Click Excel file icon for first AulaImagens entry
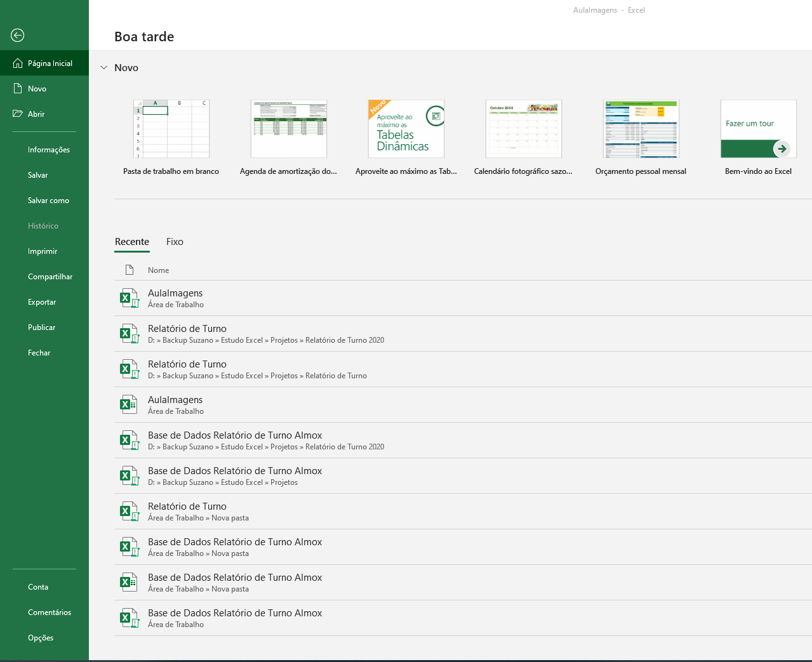The width and height of the screenshot is (812, 662). point(130,298)
